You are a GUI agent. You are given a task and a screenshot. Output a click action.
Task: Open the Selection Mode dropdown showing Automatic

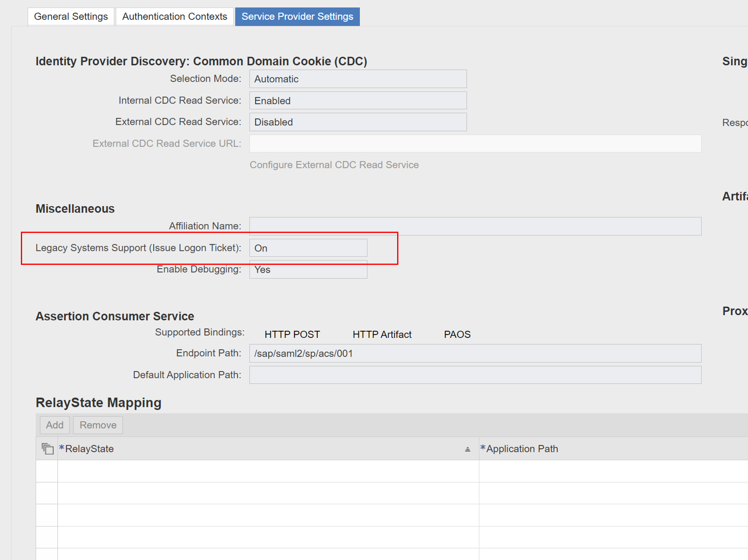click(x=357, y=79)
